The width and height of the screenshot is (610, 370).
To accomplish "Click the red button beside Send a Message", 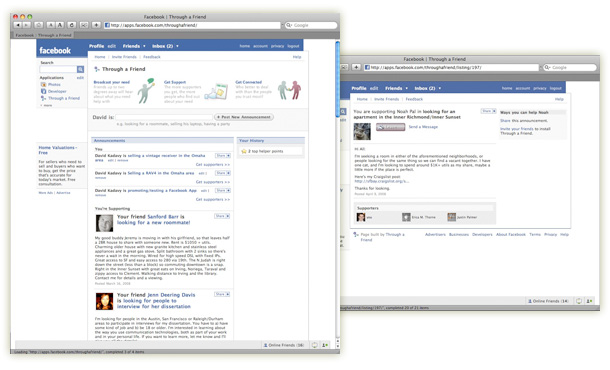I will (x=391, y=127).
